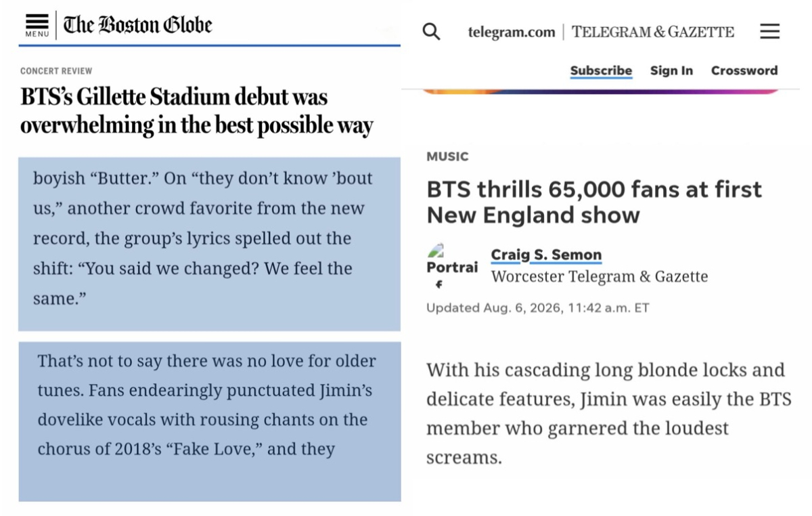This screenshot has height=516, width=812.
Task: Click the Telegram & Gazette wordmark
Action: point(652,32)
